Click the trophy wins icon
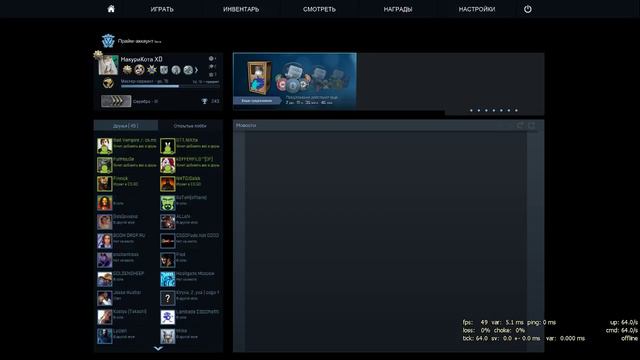The height and width of the screenshot is (360, 640). (204, 101)
